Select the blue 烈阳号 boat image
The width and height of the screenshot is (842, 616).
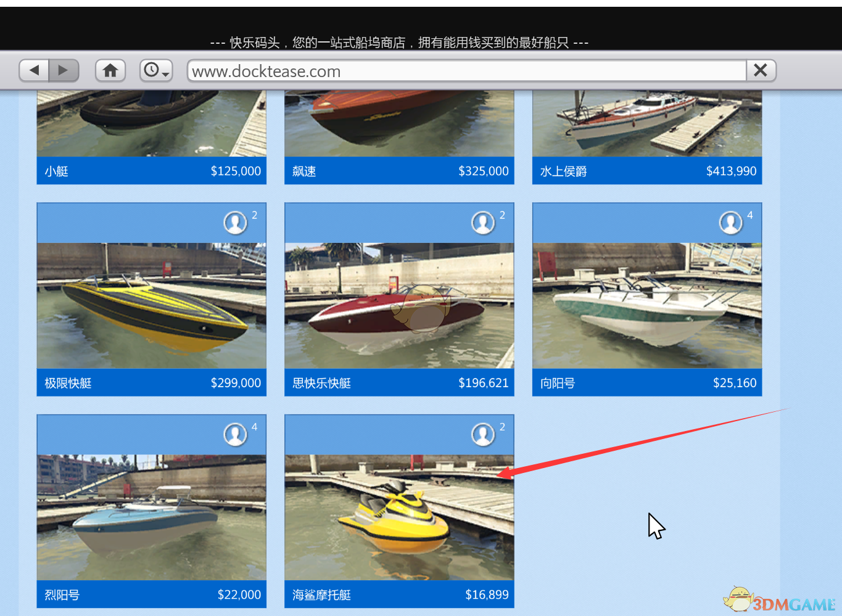(x=152, y=518)
